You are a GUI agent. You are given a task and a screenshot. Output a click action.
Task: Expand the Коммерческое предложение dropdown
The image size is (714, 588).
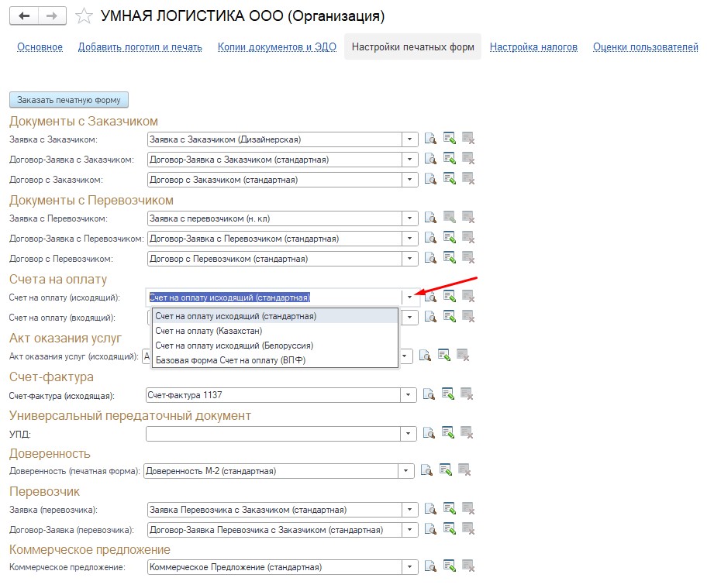coord(410,567)
